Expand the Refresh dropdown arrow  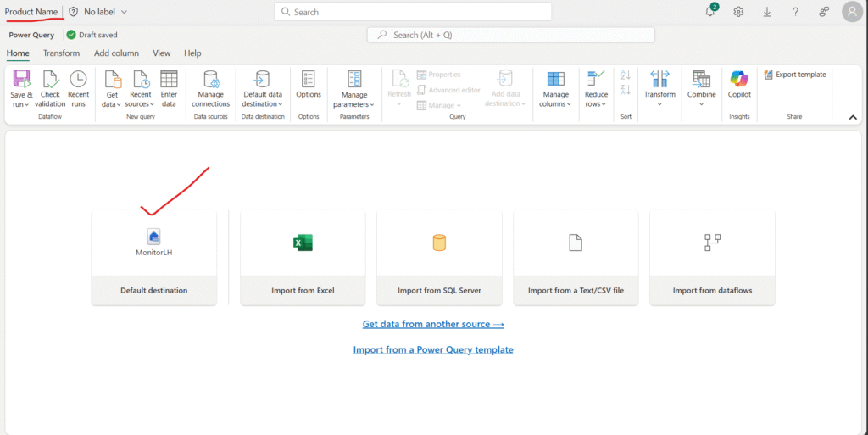coord(399,104)
